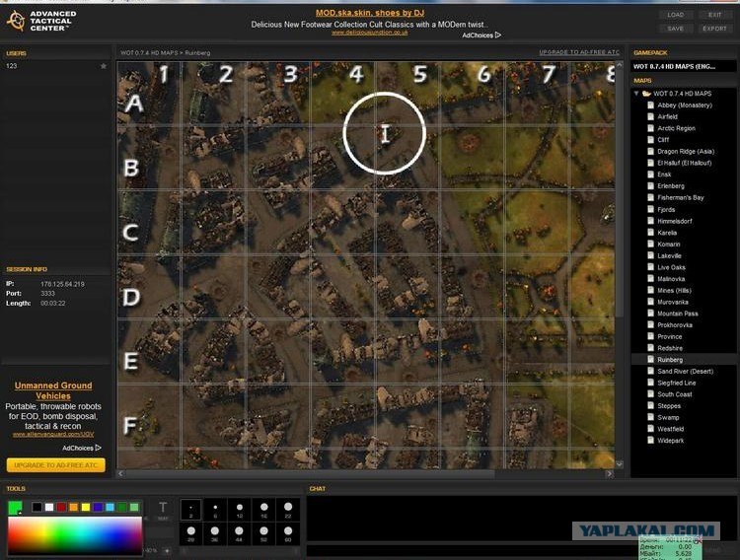740x560 pixels.
Task: Click the AdChoices icon in left sidebar ad
Action: [x=98, y=448]
